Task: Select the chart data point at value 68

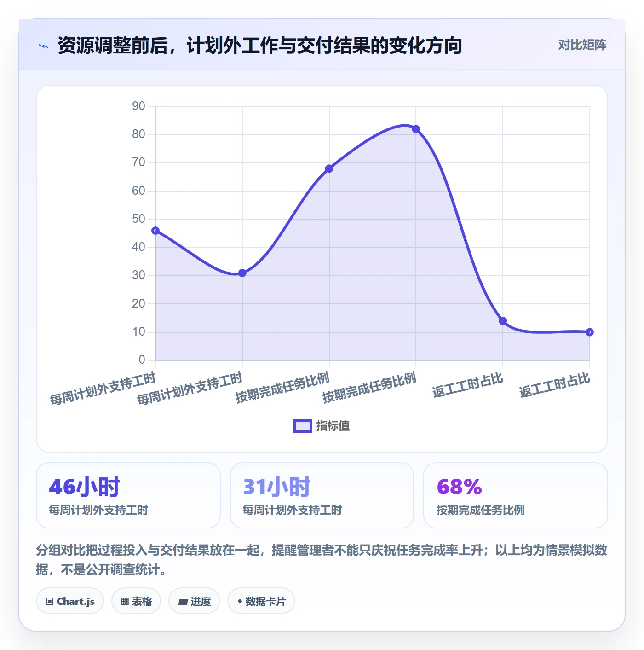Action: point(329,169)
